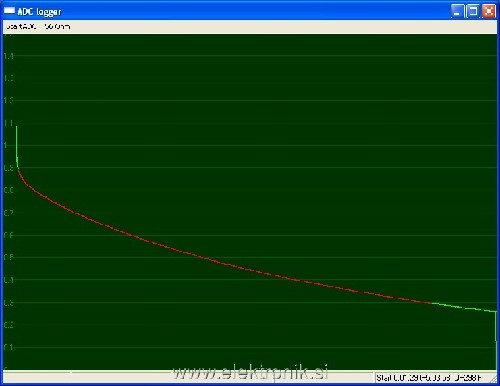Click the red section of the discharge curve
The width and height of the screenshot is (500, 386).
tap(207, 258)
